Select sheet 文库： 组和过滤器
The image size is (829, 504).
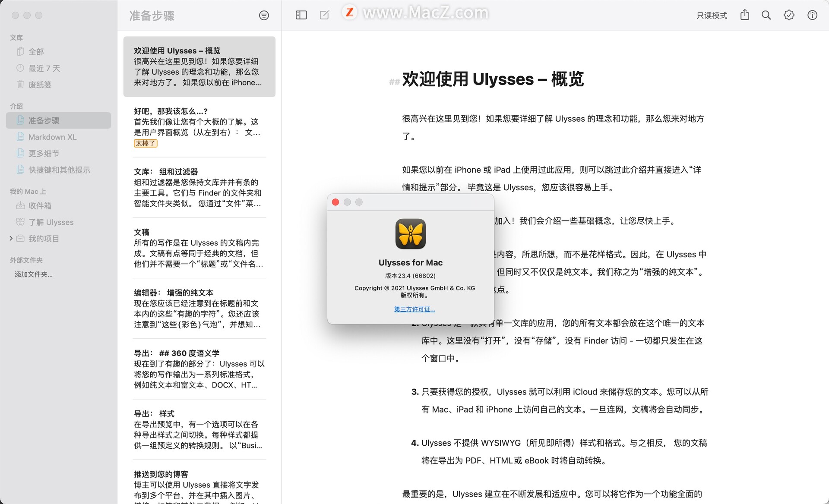199,188
